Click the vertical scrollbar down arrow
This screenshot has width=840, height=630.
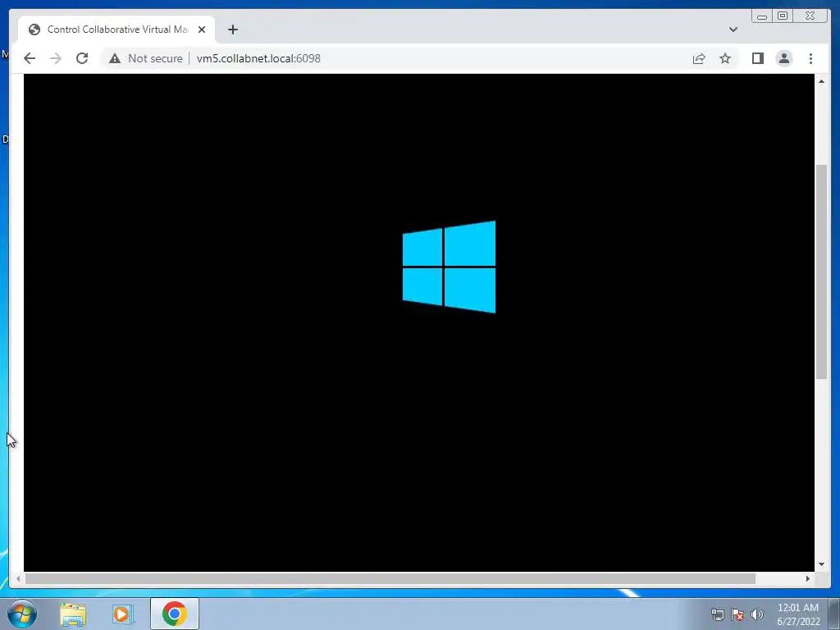[x=821, y=564]
